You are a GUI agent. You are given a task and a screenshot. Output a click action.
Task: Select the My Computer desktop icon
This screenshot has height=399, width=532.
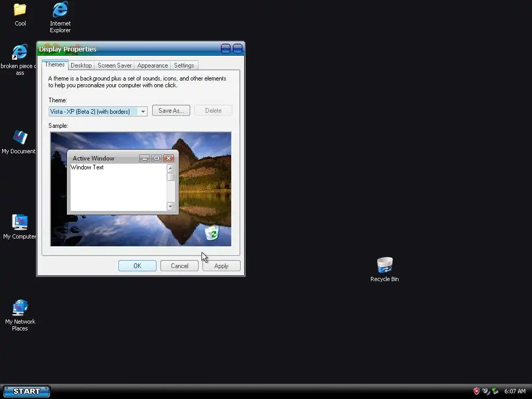click(19, 227)
